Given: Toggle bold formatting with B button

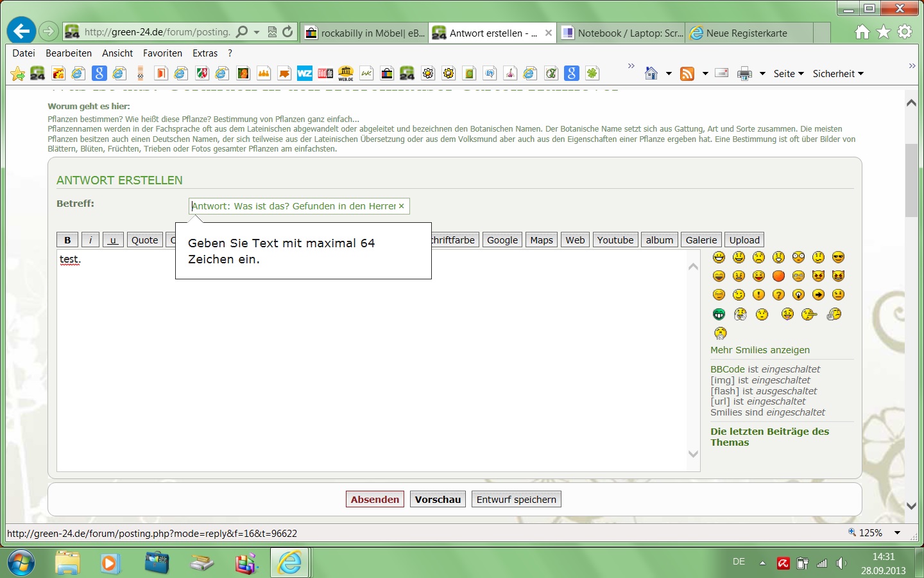Looking at the screenshot, I should click(67, 240).
